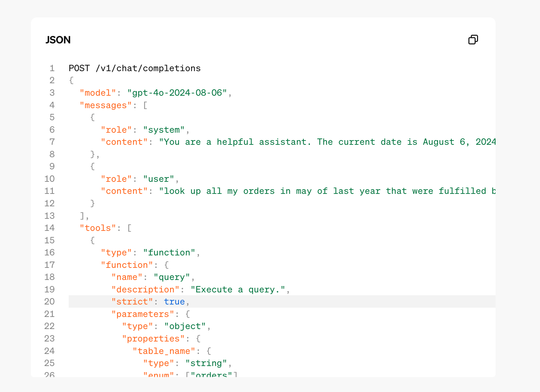Click the "tools" key on line 14

[x=98, y=228]
